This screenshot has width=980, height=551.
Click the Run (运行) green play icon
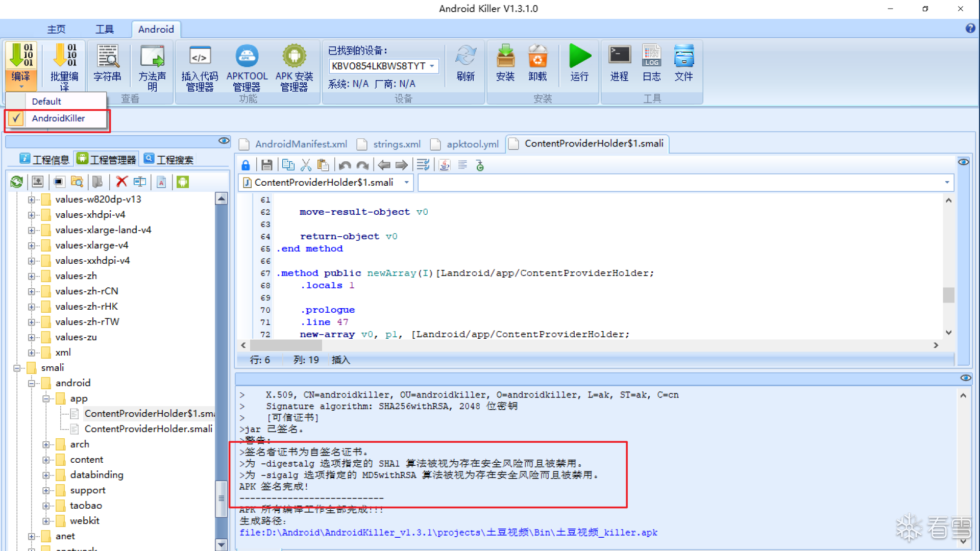point(579,57)
